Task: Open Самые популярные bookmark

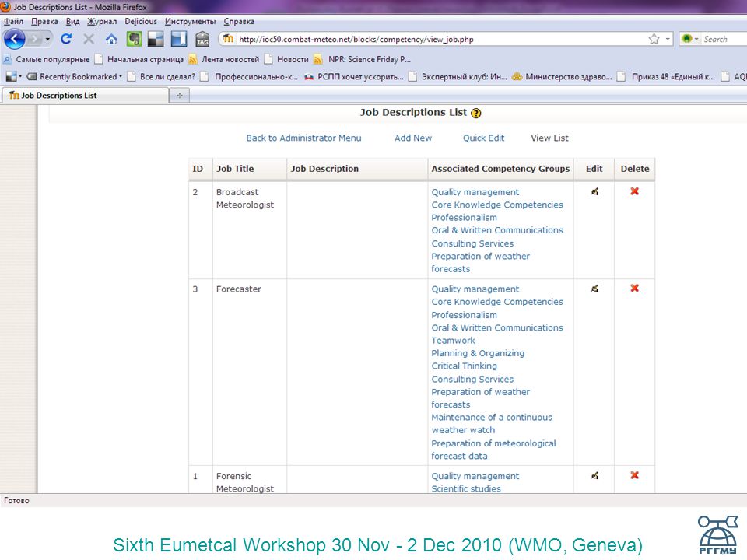Action: coord(47,60)
